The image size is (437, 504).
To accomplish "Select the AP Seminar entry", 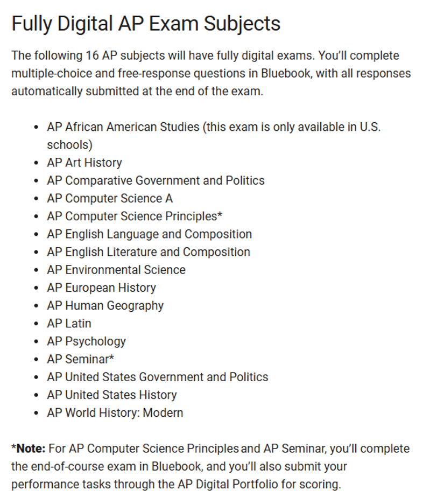I will 80,359.
